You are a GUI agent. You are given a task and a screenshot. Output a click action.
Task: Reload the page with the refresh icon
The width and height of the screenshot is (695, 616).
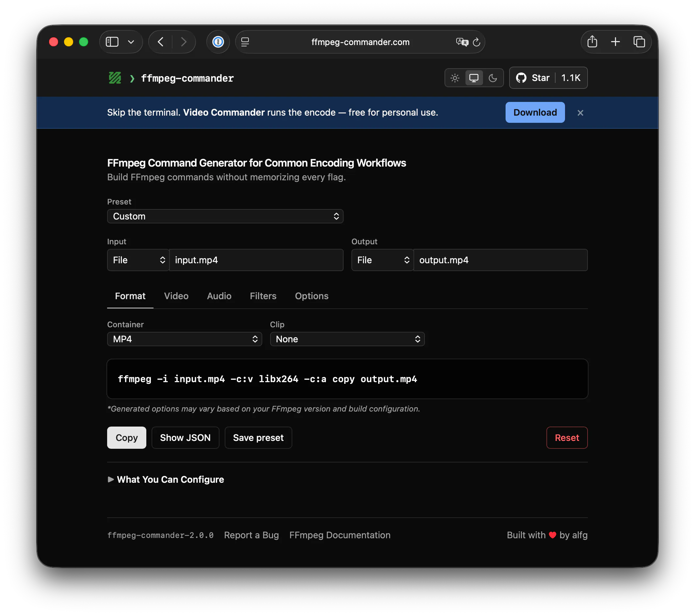click(477, 42)
